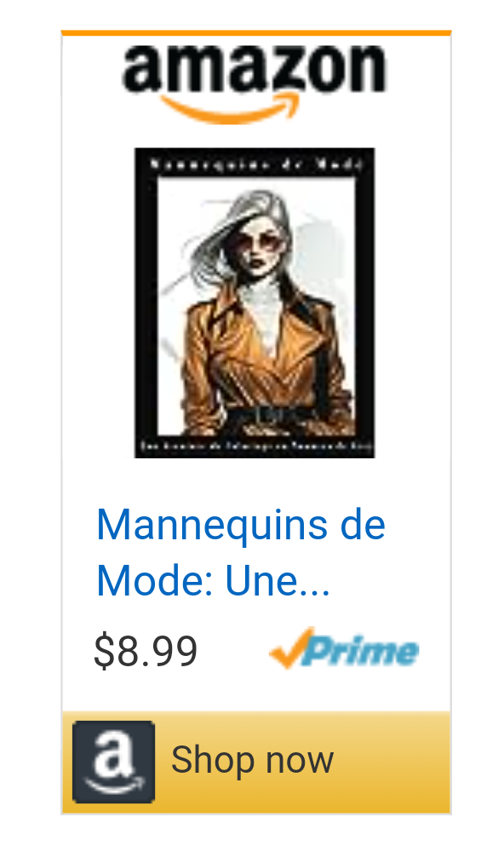Click the 'amazon' wordmark text

[x=254, y=68]
